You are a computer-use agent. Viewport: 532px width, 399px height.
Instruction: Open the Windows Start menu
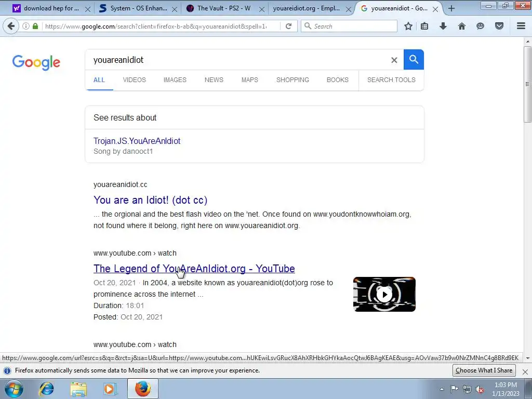(x=14, y=389)
